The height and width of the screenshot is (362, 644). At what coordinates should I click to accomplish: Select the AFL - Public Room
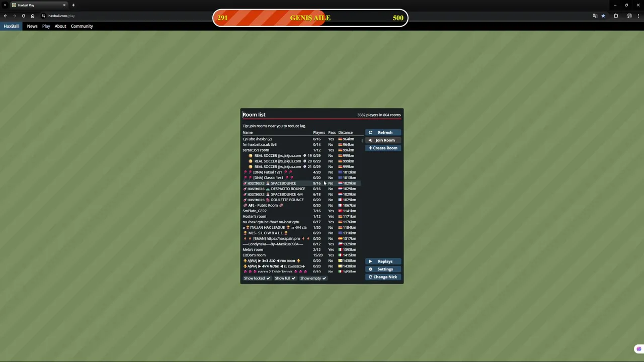[x=301, y=205]
